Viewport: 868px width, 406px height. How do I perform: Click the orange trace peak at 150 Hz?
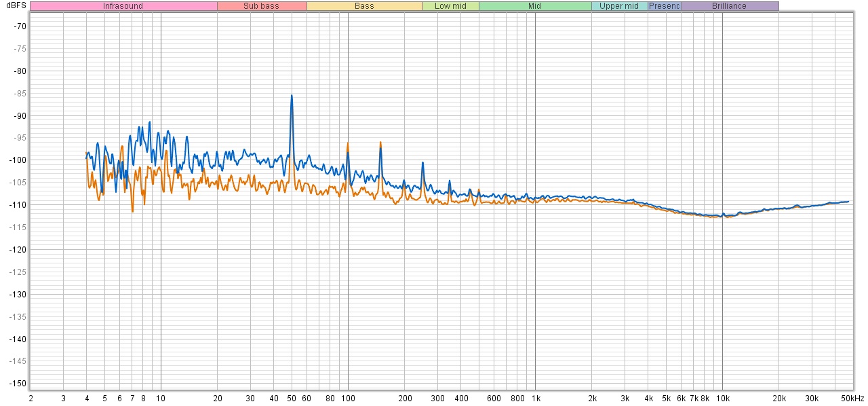coord(380,142)
